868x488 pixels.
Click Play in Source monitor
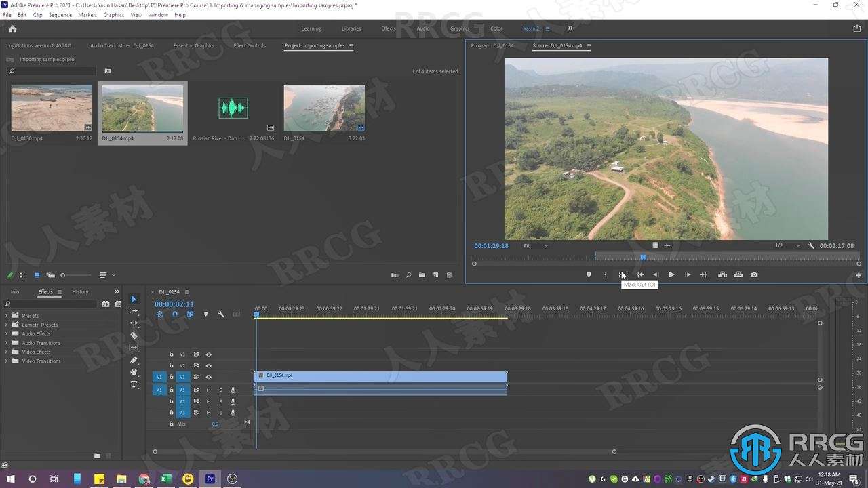click(671, 274)
